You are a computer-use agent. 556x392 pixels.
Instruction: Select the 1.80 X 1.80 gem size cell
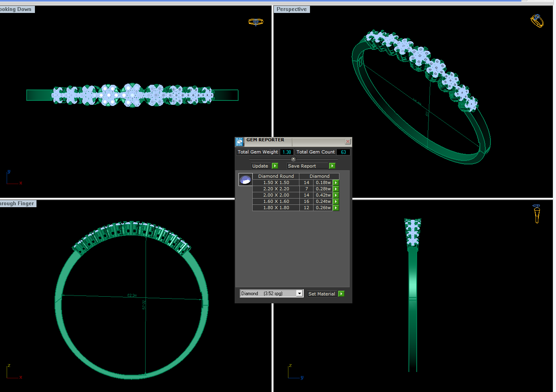point(276,208)
